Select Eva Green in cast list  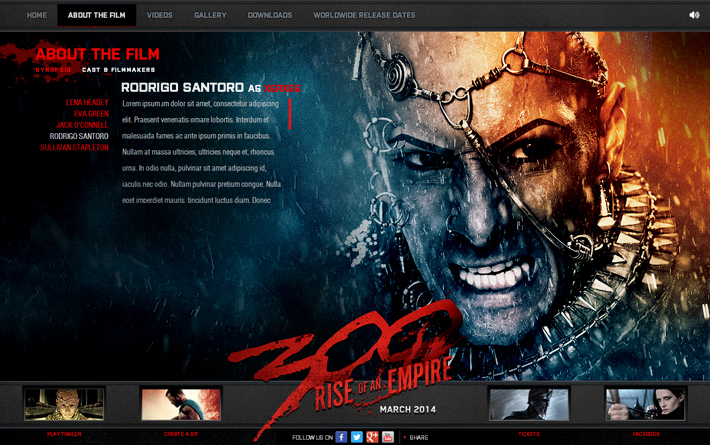tap(91, 114)
